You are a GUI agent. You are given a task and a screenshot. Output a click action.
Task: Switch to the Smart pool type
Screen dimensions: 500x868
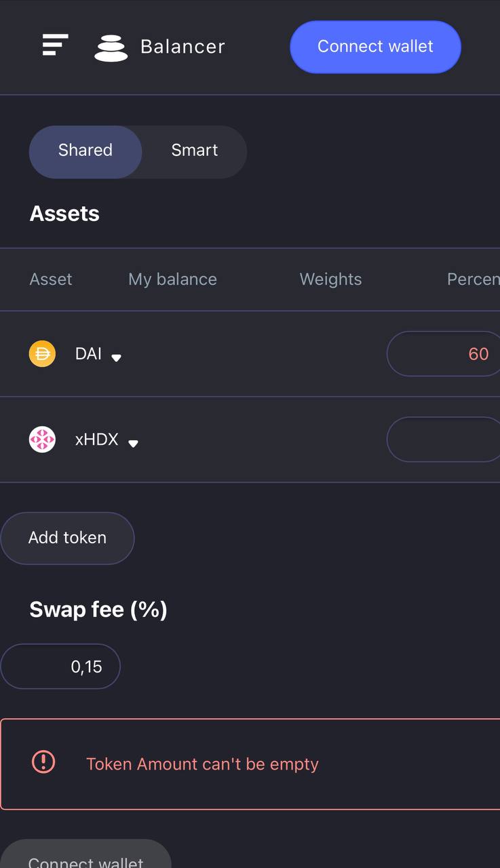click(x=195, y=151)
